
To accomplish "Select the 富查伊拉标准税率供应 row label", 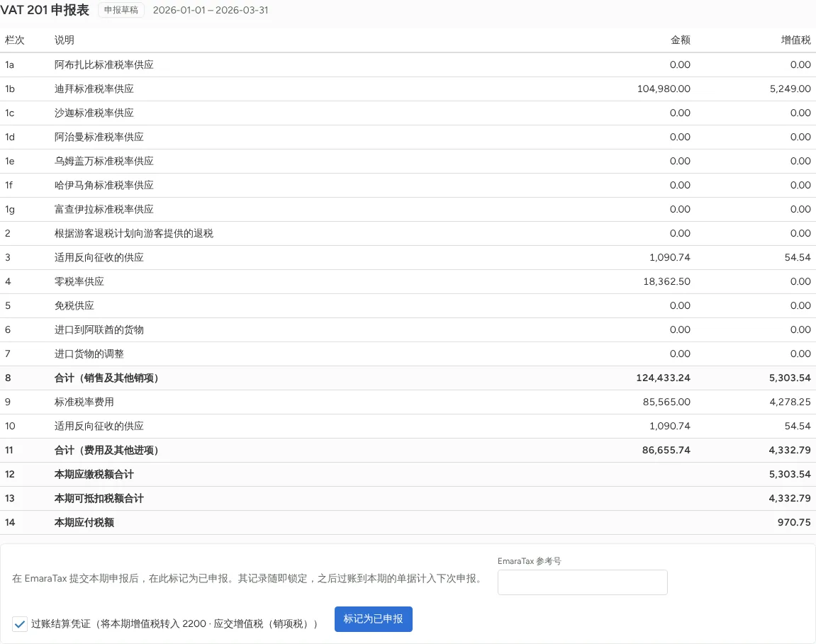I will (104, 209).
